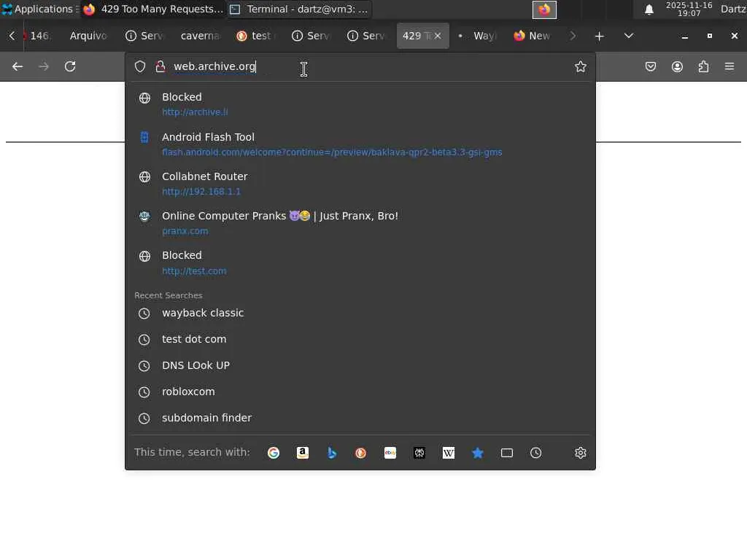This screenshot has width=747, height=560.
Task: Open the Android Flash Tool suggestion
Action: click(x=360, y=144)
